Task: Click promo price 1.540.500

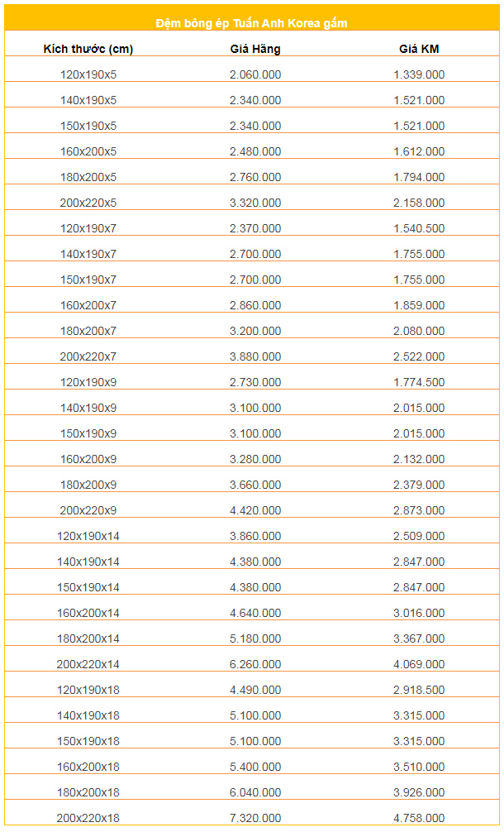Action: (419, 229)
